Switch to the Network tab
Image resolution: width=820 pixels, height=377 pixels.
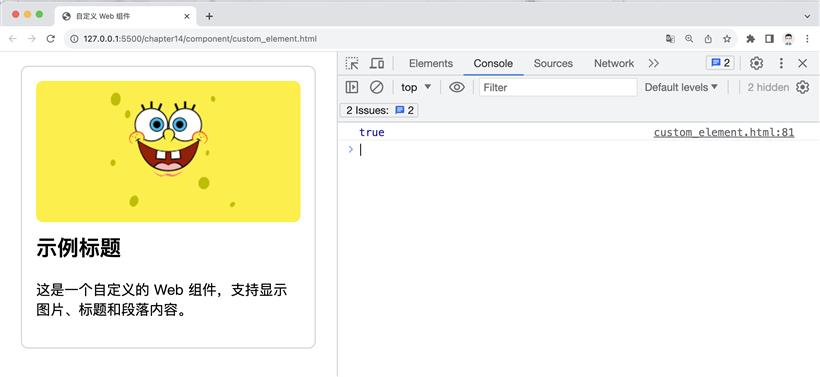tap(614, 63)
